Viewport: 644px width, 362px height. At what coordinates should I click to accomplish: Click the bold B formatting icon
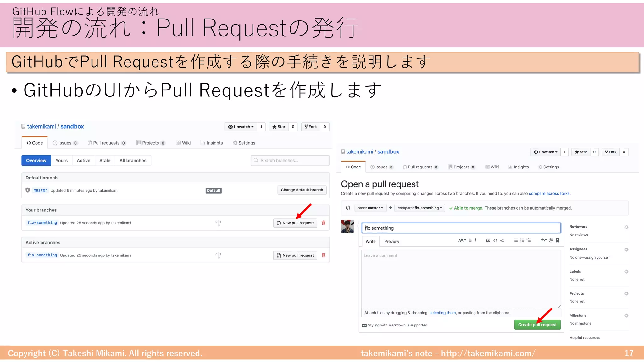point(470,240)
